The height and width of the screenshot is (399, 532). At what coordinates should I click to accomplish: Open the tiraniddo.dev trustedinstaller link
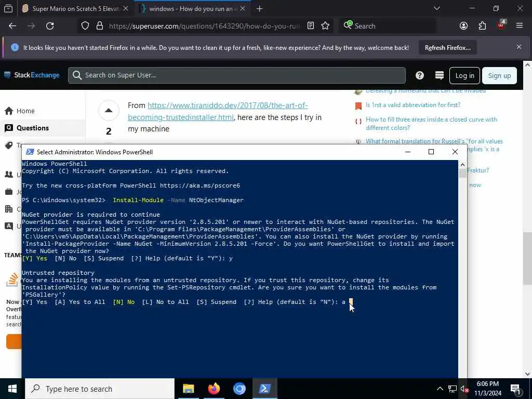click(x=218, y=111)
